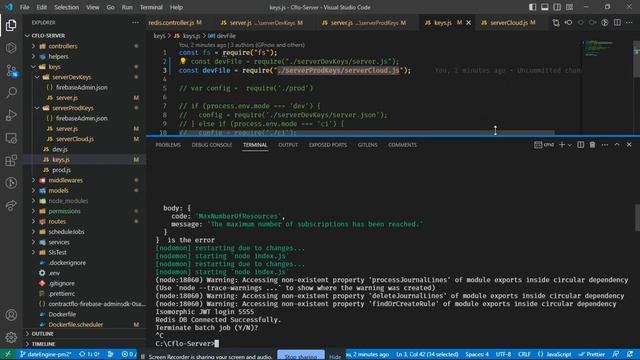Open changes icon in editor toolbar
This screenshot has height=360, width=640.
point(556,22)
